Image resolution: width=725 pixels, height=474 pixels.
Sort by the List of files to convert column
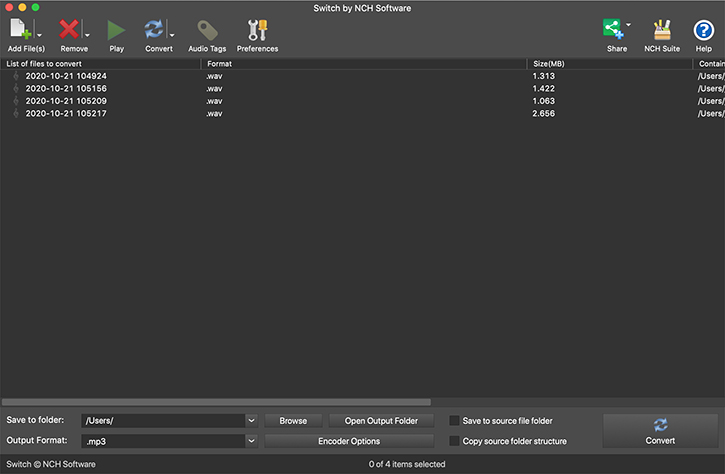(100, 64)
